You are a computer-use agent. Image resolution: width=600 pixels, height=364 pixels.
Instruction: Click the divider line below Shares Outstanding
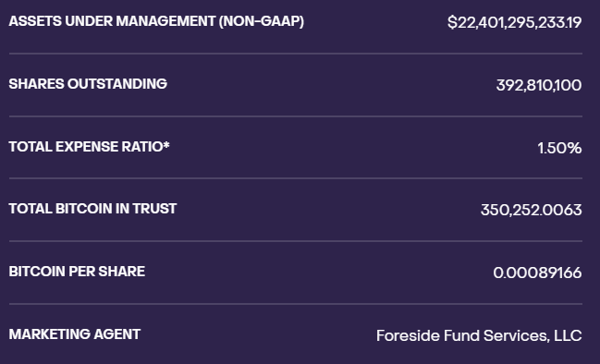(x=296, y=115)
